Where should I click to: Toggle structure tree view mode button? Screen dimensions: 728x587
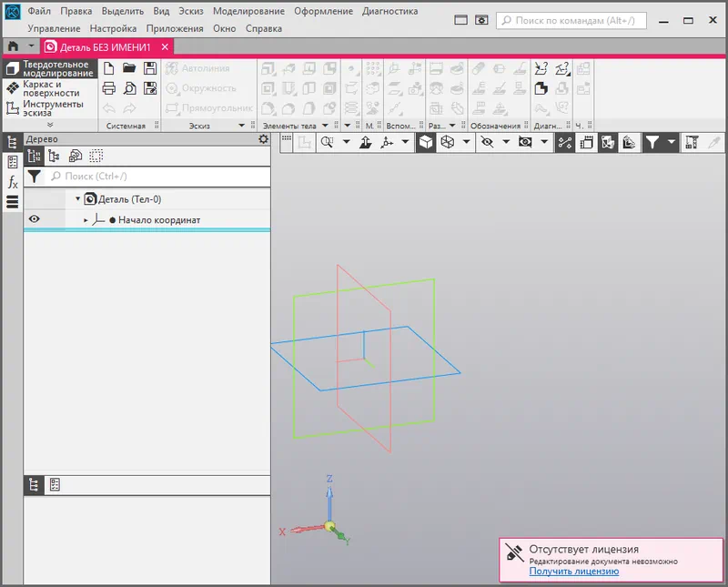[34, 156]
